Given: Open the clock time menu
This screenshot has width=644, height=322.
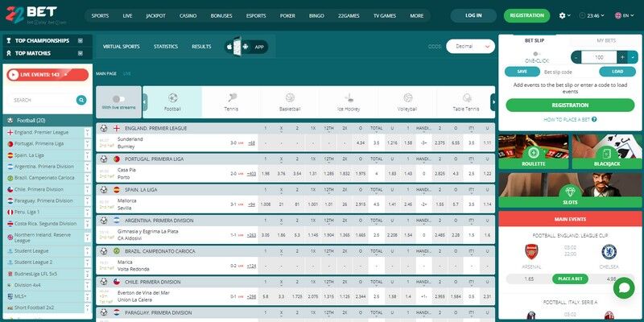Looking at the screenshot, I should 592,15.
